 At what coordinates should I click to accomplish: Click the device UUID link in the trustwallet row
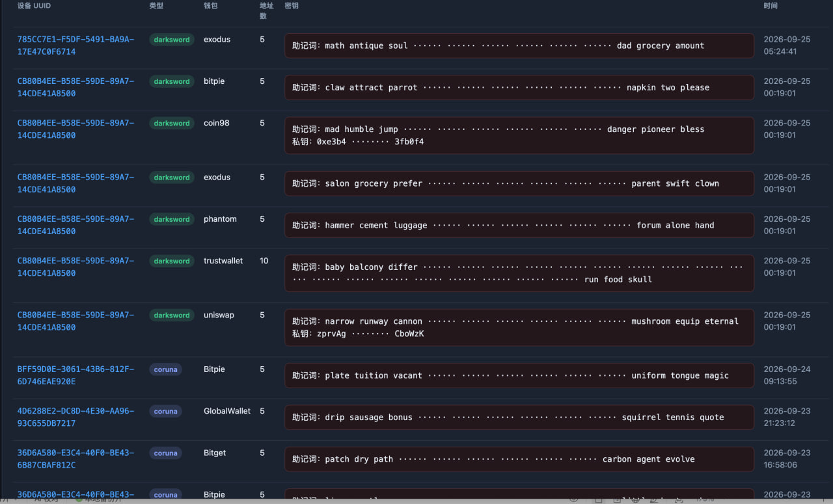pos(75,267)
